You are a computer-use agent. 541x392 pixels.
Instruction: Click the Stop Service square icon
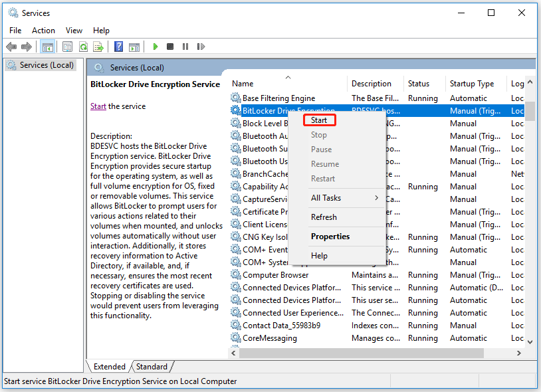pos(170,47)
